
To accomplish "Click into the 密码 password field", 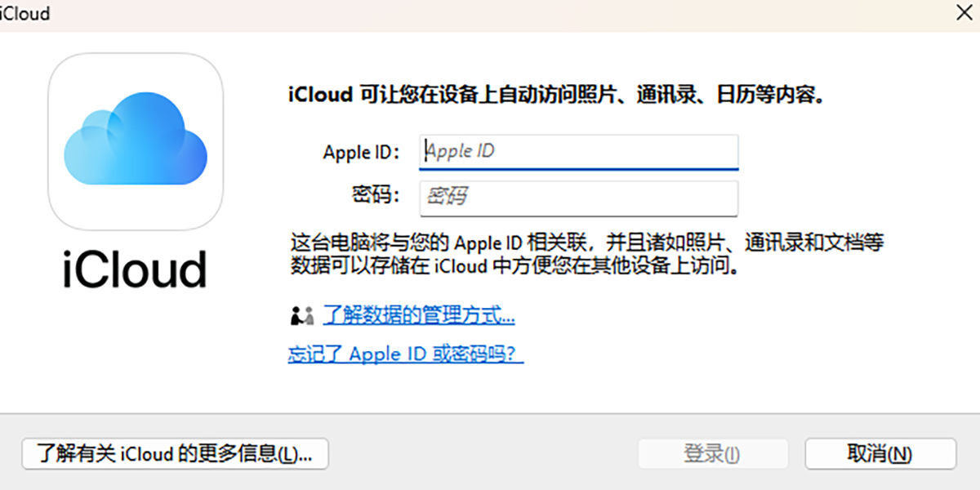I will [x=578, y=198].
